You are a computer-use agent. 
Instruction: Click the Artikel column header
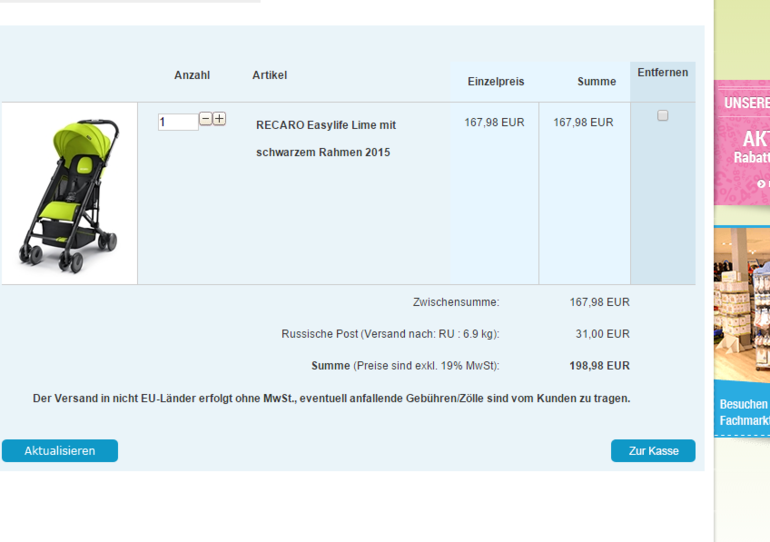269,75
